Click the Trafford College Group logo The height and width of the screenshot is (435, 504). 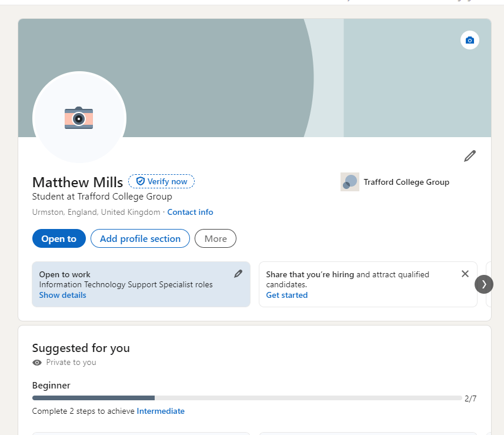coord(349,182)
